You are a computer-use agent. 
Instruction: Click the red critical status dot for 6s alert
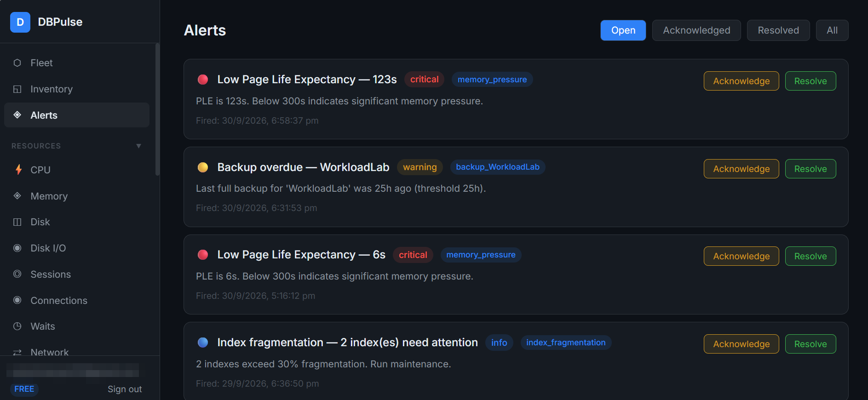coord(203,255)
